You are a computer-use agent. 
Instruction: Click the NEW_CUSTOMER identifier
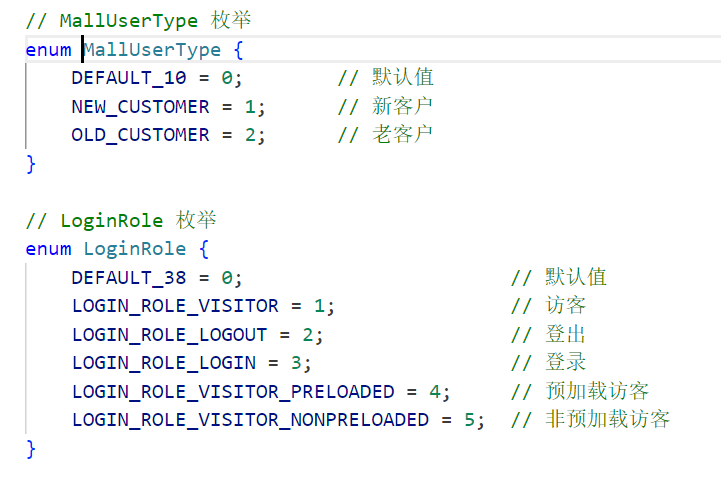tap(140, 107)
